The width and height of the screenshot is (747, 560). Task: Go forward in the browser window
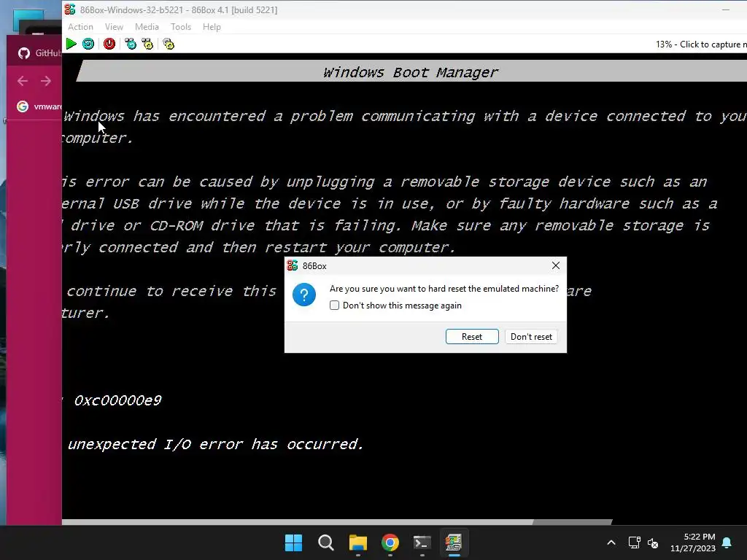[46, 81]
